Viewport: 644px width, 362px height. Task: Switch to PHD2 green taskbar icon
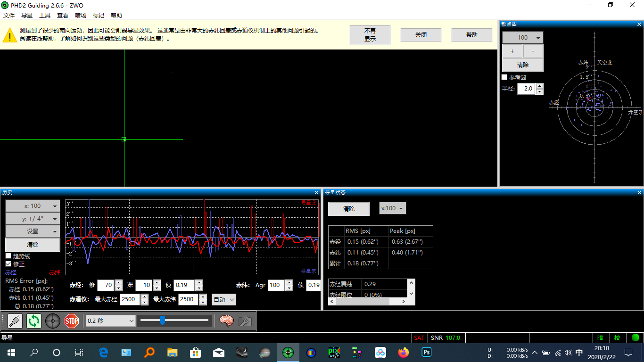coord(288,352)
